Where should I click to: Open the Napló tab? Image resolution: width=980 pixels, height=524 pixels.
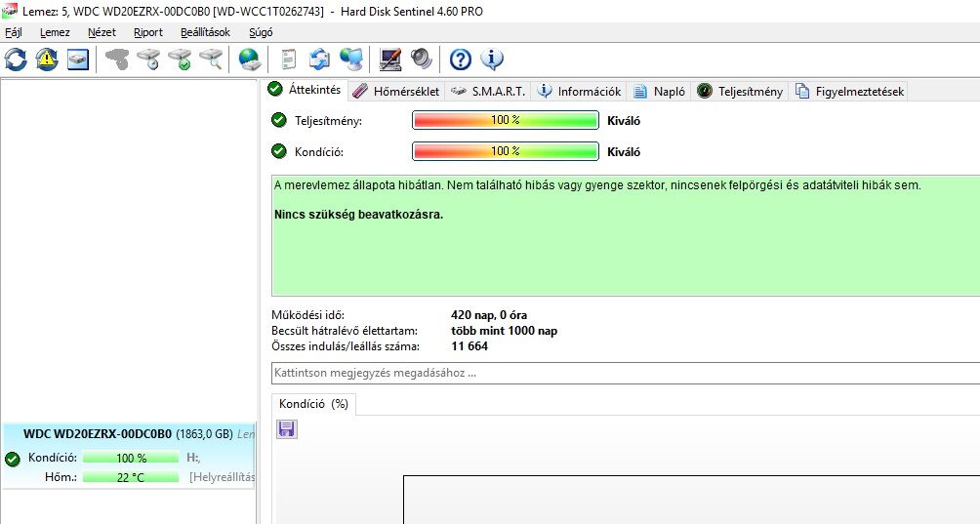click(x=659, y=91)
